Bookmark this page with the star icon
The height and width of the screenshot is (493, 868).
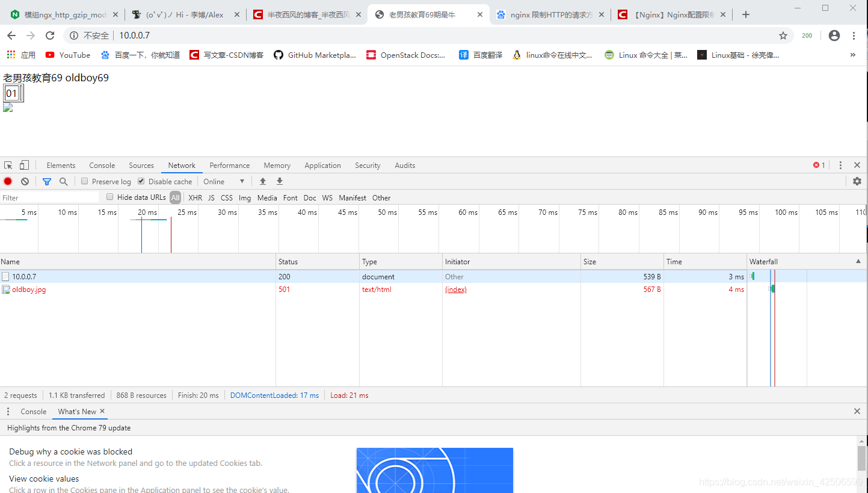click(x=783, y=36)
